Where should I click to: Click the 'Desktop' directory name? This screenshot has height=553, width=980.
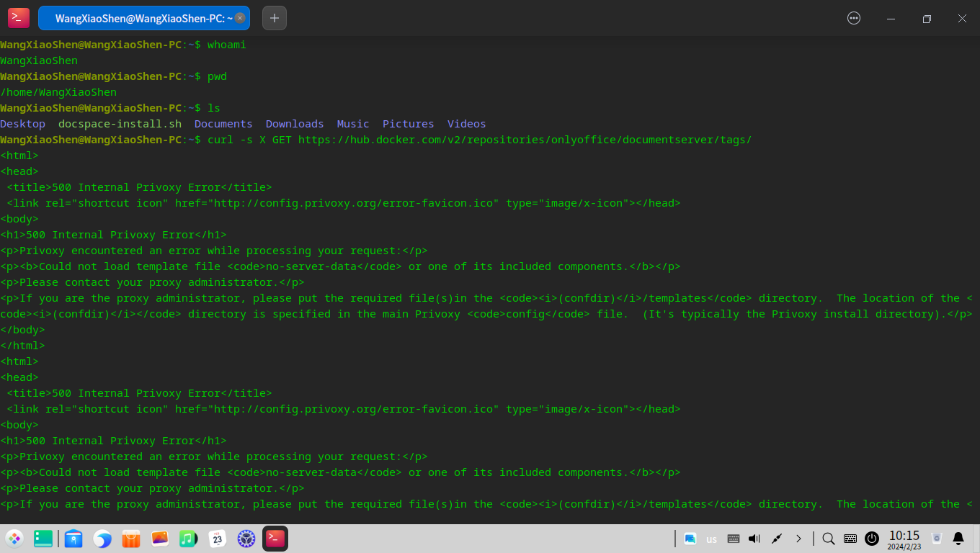coord(22,124)
